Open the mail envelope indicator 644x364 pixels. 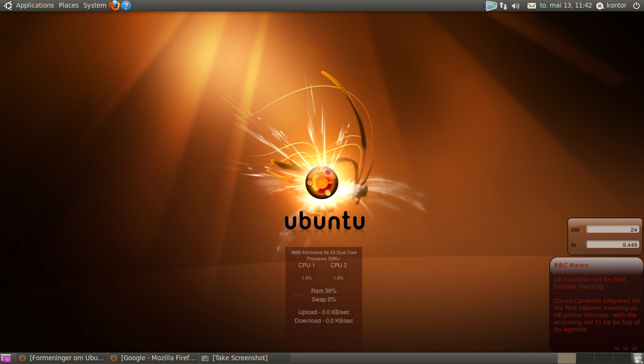click(x=532, y=6)
